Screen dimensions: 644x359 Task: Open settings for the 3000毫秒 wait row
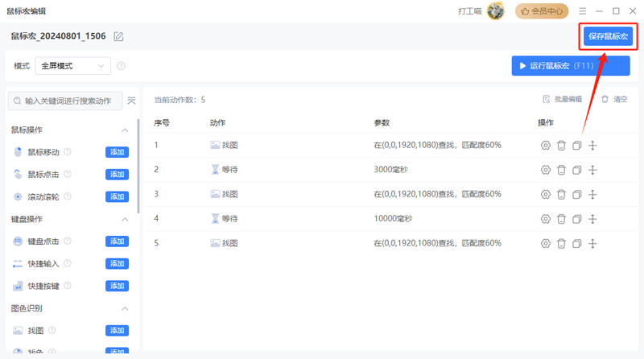[x=546, y=170]
